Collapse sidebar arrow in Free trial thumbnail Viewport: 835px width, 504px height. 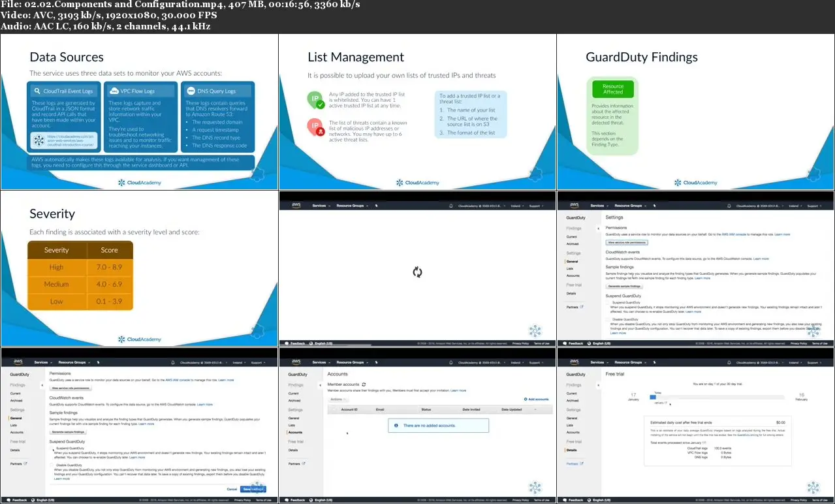(x=599, y=385)
